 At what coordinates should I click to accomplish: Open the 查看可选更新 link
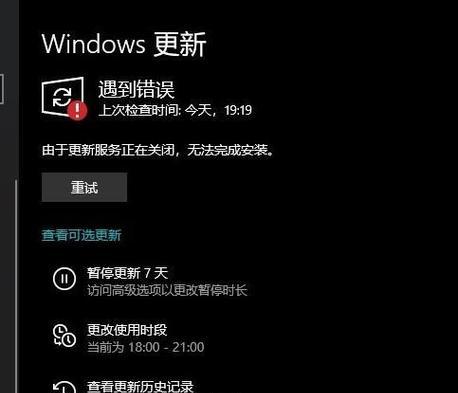coord(81,235)
